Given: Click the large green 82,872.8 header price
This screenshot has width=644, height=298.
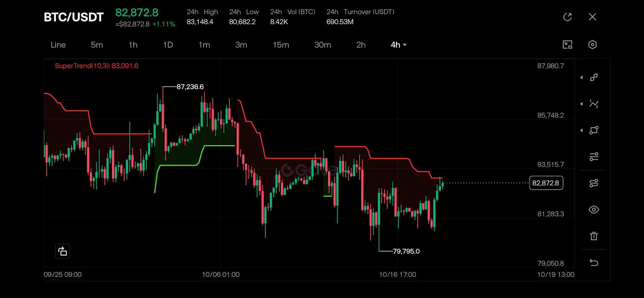Looking at the screenshot, I should click(x=137, y=13).
